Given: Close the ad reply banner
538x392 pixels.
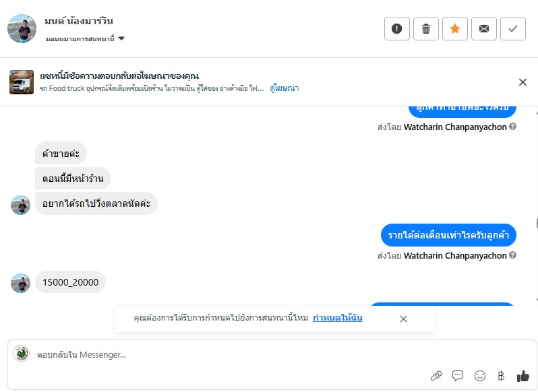Looking at the screenshot, I should (x=522, y=82).
